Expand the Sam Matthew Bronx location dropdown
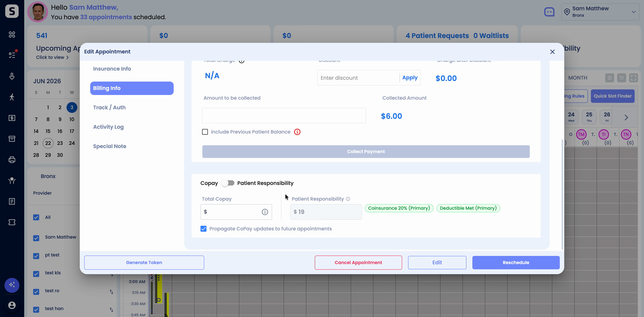The width and height of the screenshot is (644, 317). coord(600,12)
